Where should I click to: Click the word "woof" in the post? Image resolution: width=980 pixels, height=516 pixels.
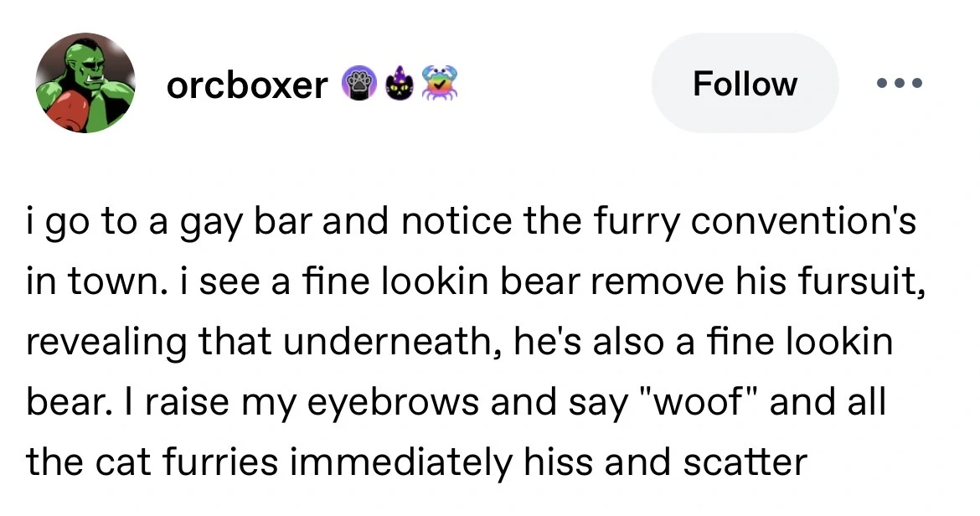point(690,404)
